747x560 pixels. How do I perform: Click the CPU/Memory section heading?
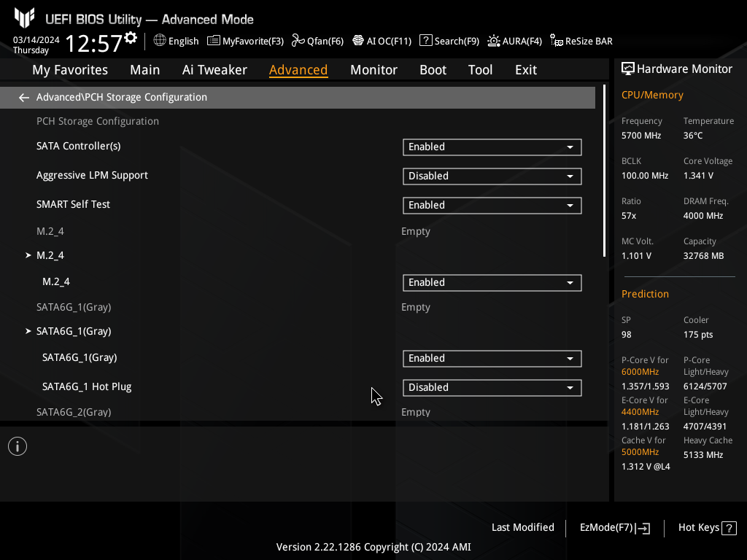tap(652, 95)
